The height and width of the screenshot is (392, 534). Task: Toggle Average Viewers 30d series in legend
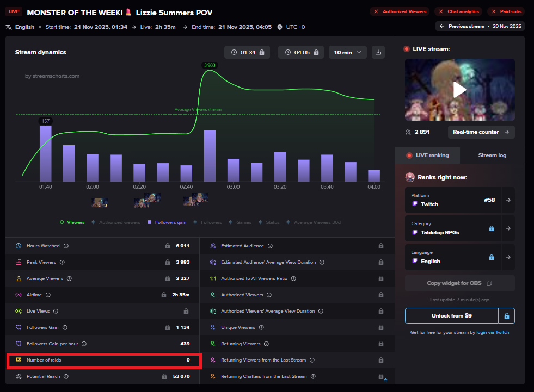(x=314, y=222)
